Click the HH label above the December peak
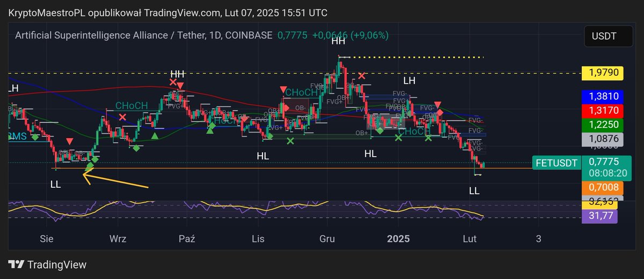The width and height of the screenshot is (644, 279). point(338,41)
